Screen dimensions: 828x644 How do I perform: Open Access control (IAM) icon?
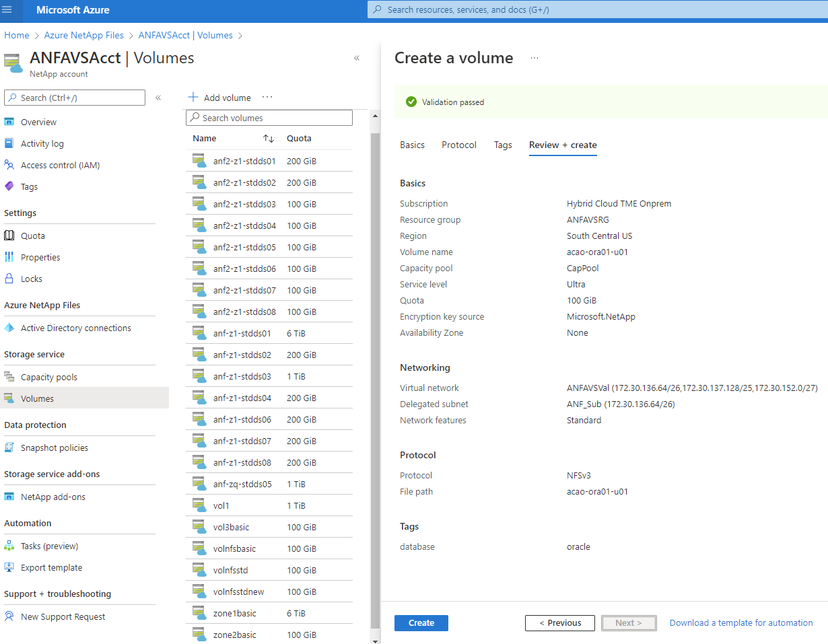click(9, 165)
